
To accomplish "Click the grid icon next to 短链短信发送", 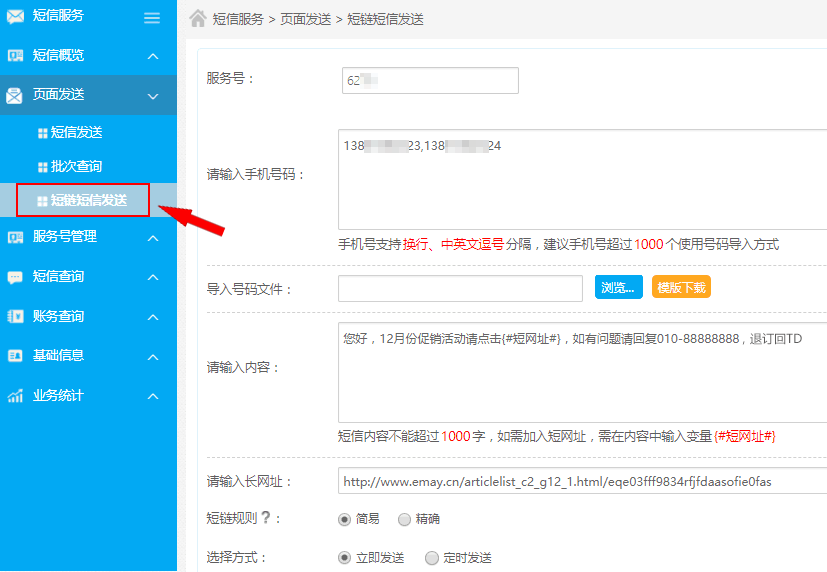I will tap(42, 201).
